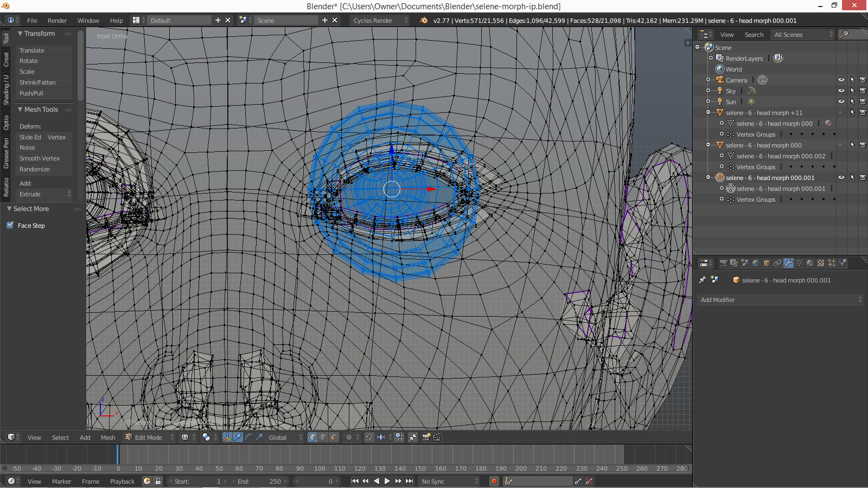Open the File menu
Screen dimensions: 868x488
(x=32, y=20)
